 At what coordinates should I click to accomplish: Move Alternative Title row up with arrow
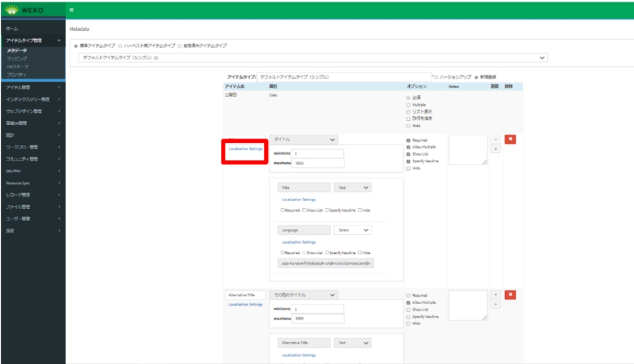coord(495,295)
